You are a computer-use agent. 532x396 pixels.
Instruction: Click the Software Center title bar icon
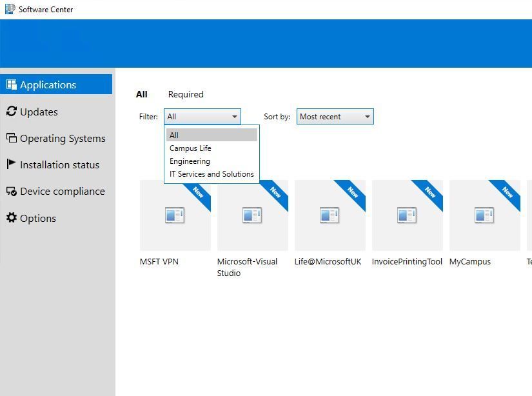coord(10,9)
